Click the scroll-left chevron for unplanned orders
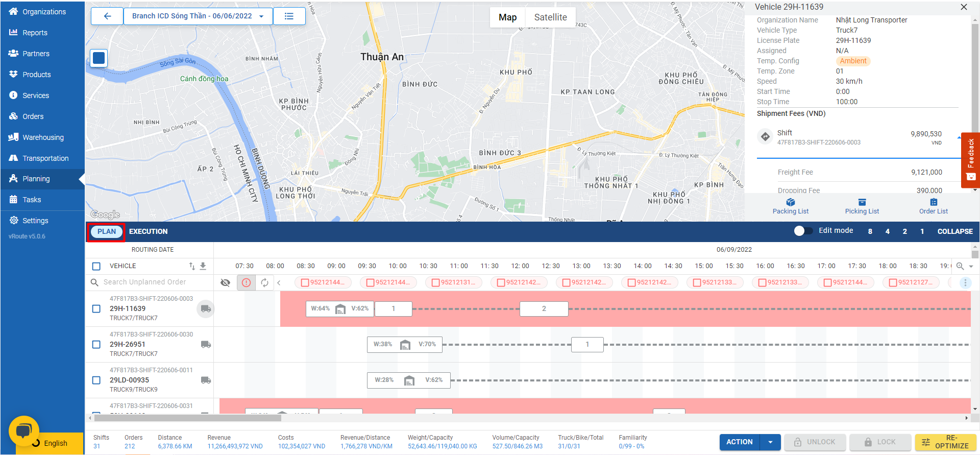 [x=279, y=282]
